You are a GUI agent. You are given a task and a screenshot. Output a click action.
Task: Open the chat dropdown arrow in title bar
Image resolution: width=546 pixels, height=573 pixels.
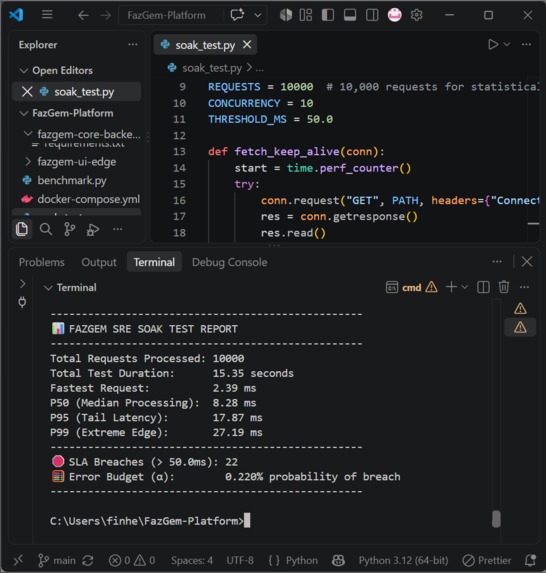click(x=258, y=15)
